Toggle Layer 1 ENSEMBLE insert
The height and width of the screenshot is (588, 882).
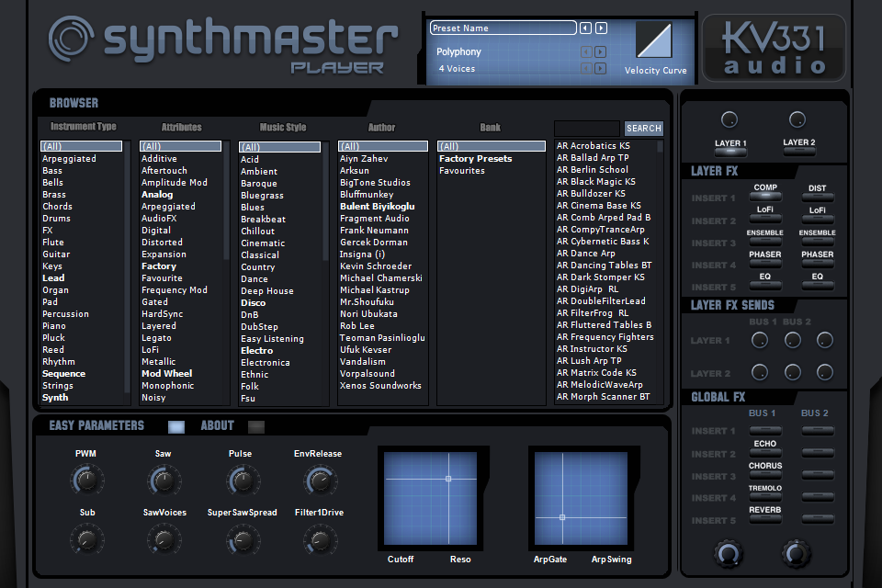pos(765,241)
